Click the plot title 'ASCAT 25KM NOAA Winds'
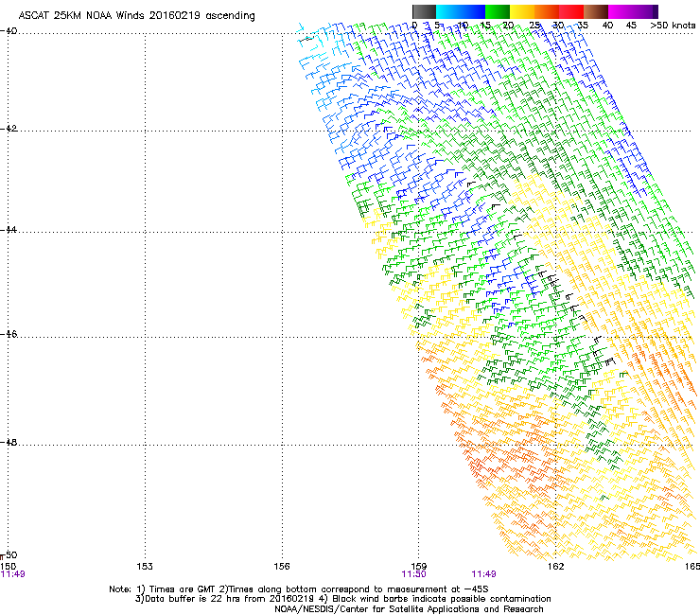The width and height of the screenshot is (700, 615). [82, 16]
